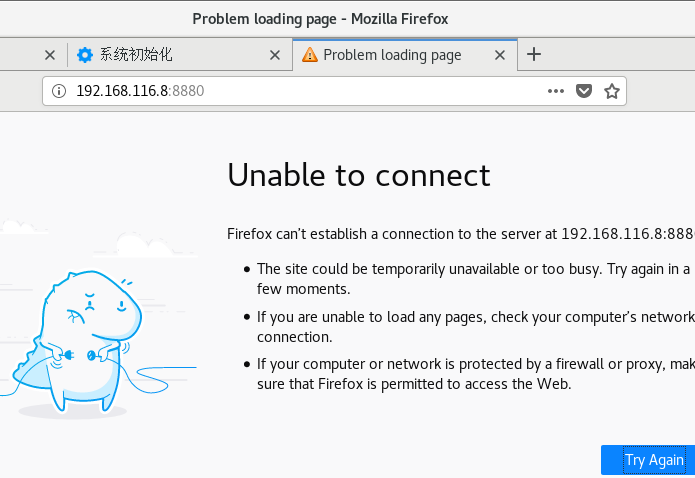Open a new tab with plus button
695x478 pixels.
pyautogui.click(x=534, y=55)
